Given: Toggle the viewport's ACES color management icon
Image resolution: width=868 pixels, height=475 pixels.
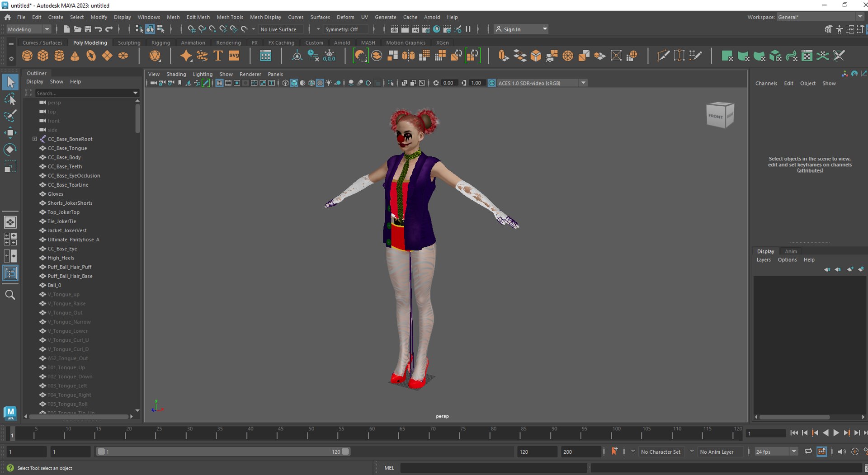Looking at the screenshot, I should tap(491, 83).
